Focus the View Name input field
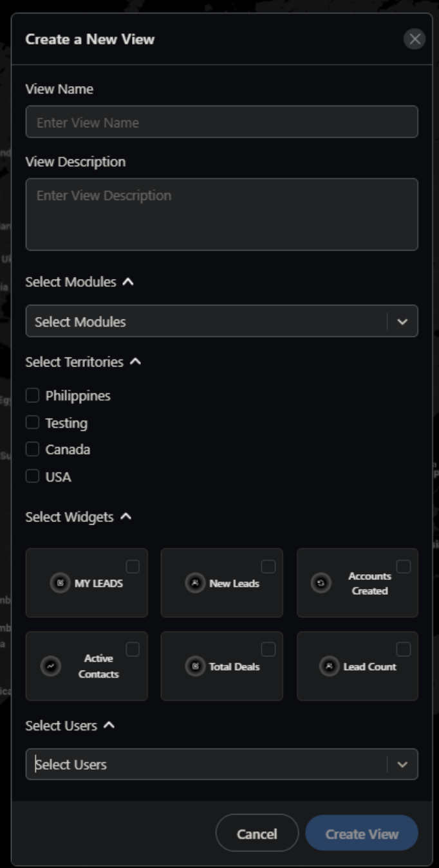 221,122
